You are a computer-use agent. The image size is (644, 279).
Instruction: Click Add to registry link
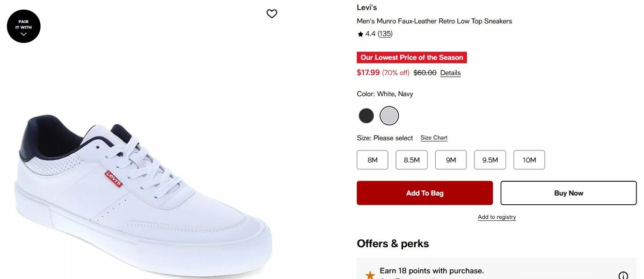[x=497, y=217]
